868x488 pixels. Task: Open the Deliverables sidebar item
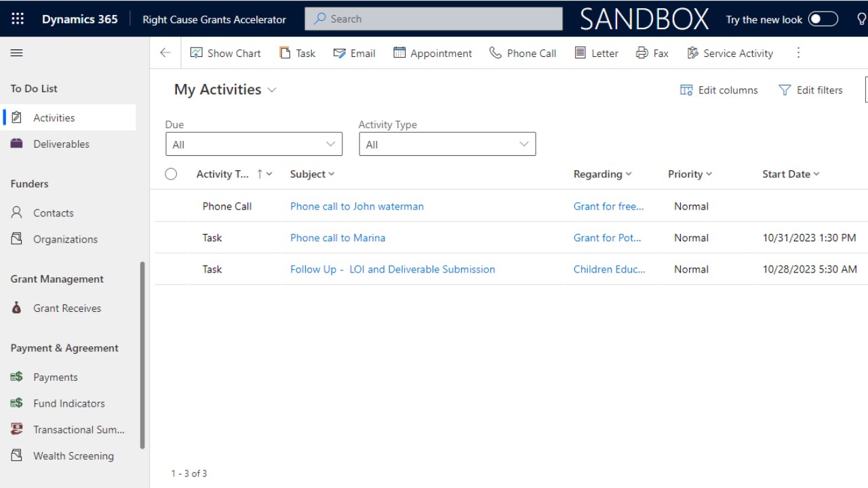point(69,144)
